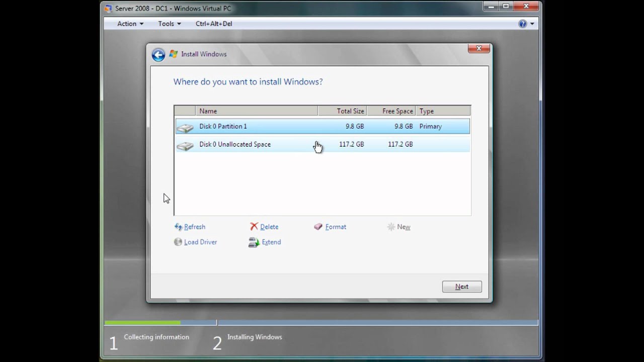The height and width of the screenshot is (362, 644).
Task: Select the Disk 0 Partition 1 row
Action: 323,126
